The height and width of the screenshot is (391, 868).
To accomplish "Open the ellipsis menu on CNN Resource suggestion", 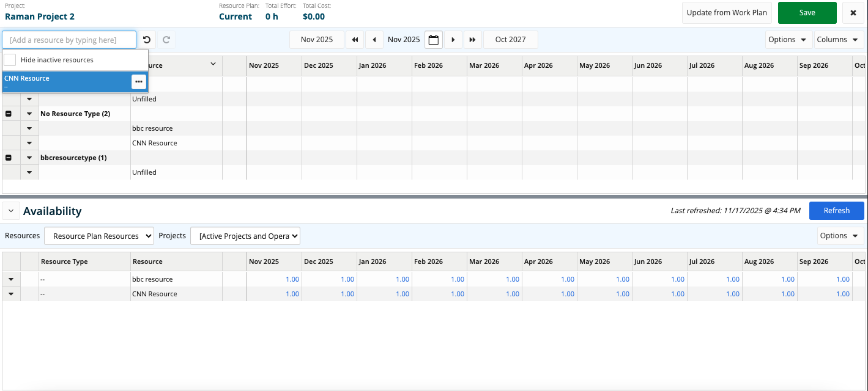I will [x=138, y=81].
